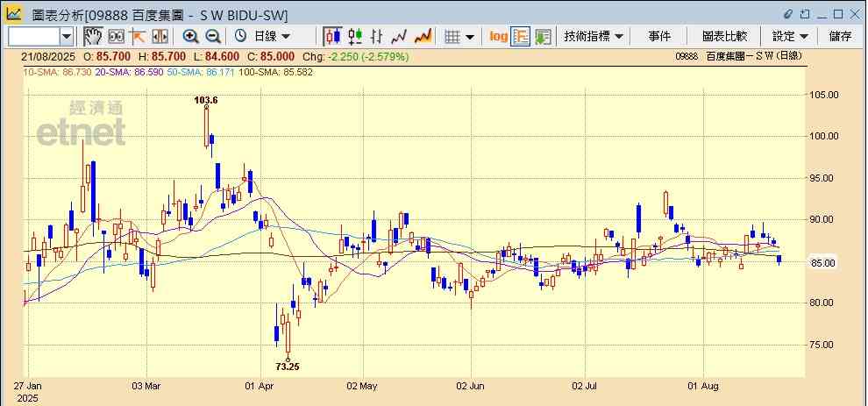Click the 02 Jun date axis label
Image resolution: width=868 pixels, height=406 pixels.
pos(473,386)
